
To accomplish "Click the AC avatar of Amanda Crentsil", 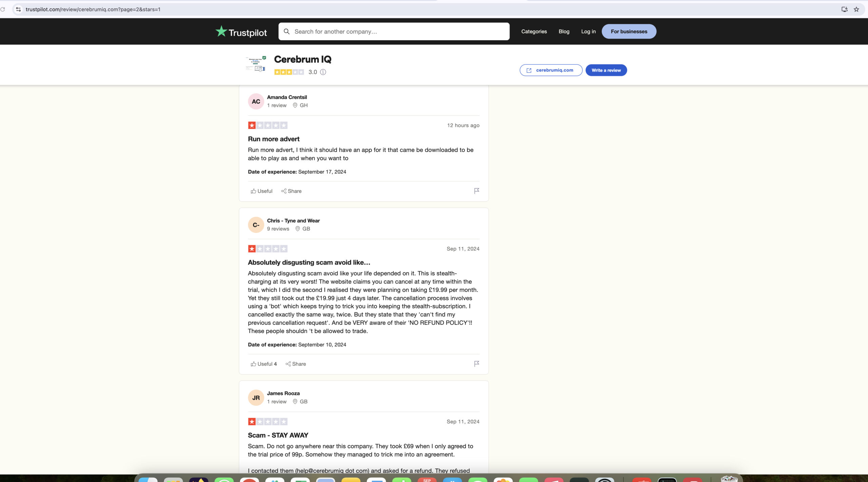I will pyautogui.click(x=256, y=101).
